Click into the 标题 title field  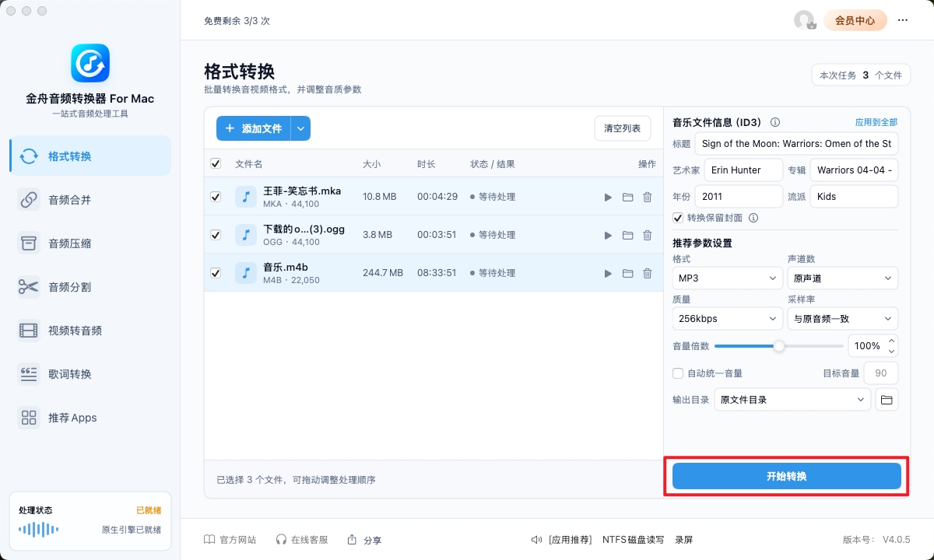point(796,144)
